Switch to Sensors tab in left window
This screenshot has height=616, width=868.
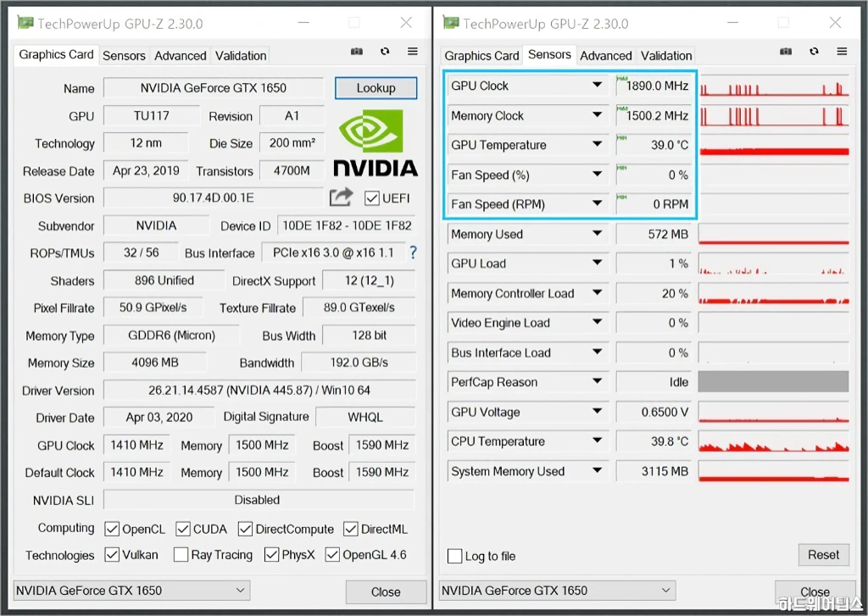coord(124,56)
